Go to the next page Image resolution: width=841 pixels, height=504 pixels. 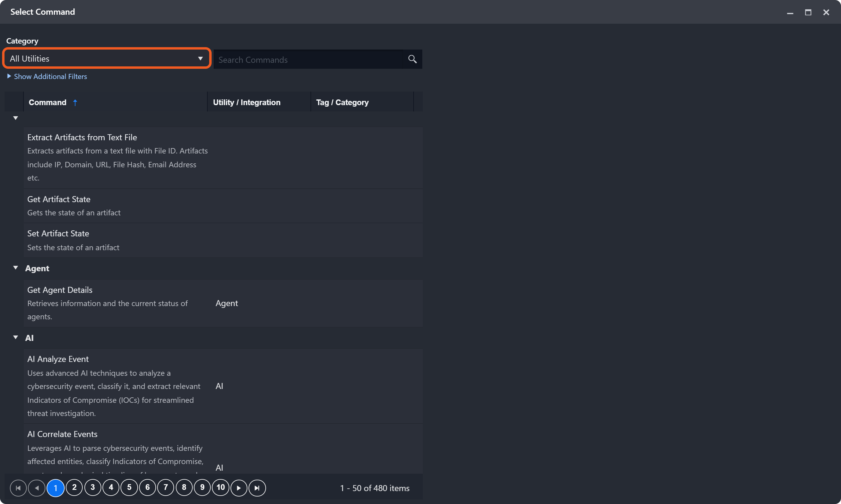(x=239, y=488)
